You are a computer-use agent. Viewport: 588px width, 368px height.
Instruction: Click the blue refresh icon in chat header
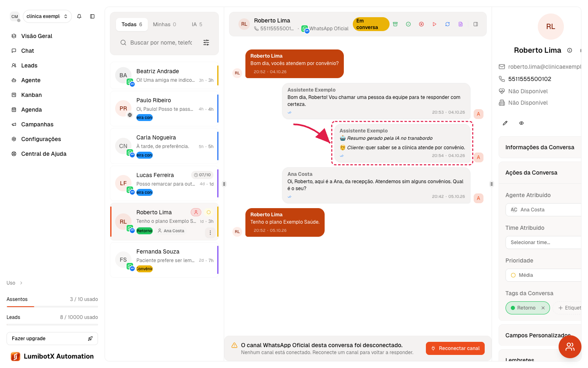(448, 24)
